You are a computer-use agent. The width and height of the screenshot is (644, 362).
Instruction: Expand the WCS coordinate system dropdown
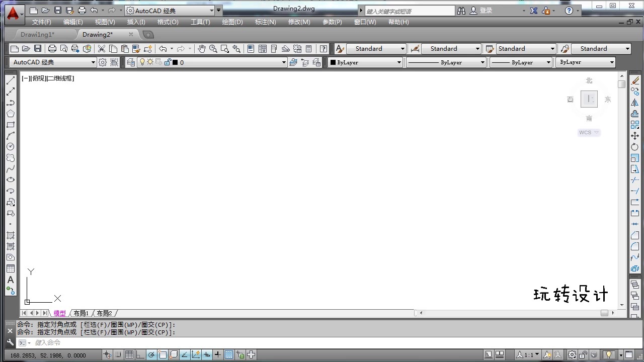[x=589, y=133]
